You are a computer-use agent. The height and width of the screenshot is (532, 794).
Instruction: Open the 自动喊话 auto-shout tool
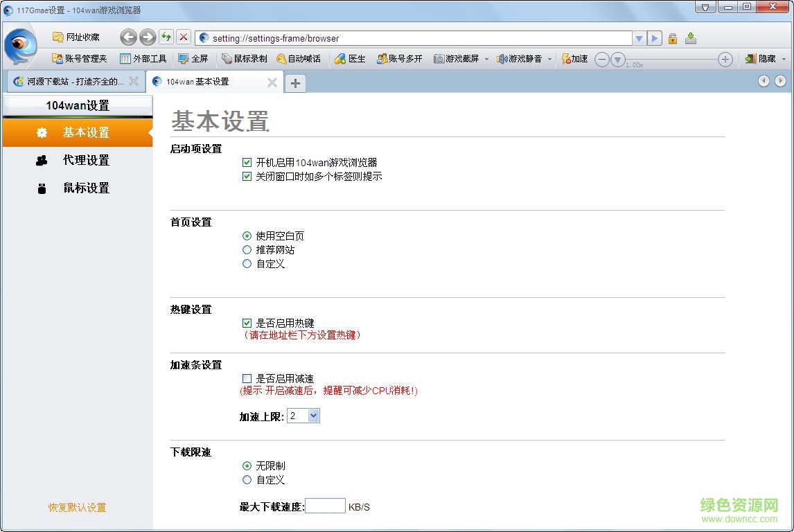[x=299, y=59]
